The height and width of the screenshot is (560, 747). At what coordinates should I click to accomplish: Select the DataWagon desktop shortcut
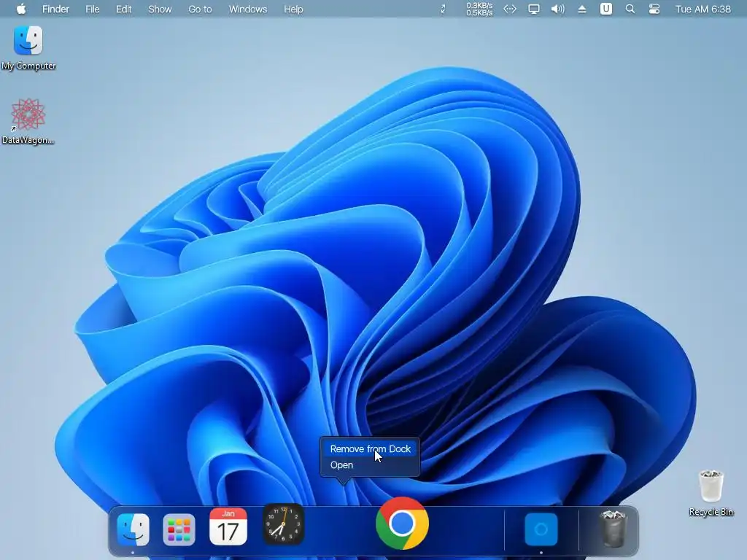pos(28,122)
